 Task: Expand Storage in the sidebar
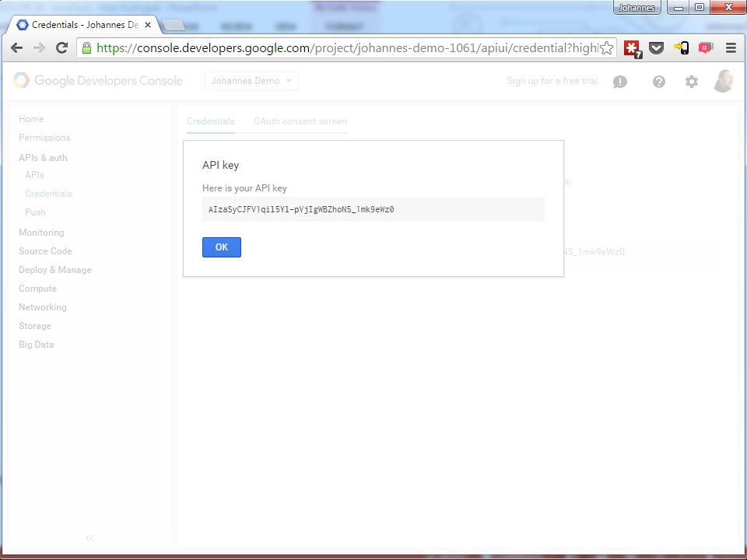coord(35,326)
